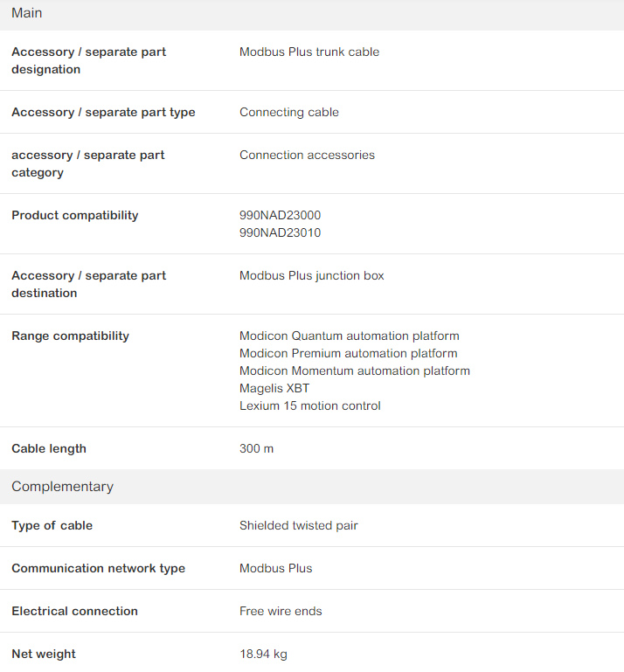Select the 'Magelis XBT' entry
This screenshot has width=624, height=672.
274,389
